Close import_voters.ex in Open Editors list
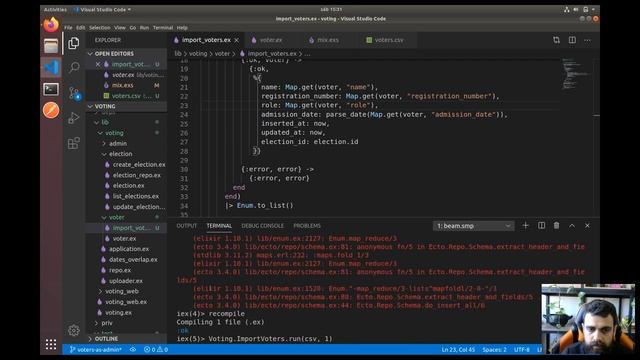This screenshot has width=640, height=360. coord(98,64)
